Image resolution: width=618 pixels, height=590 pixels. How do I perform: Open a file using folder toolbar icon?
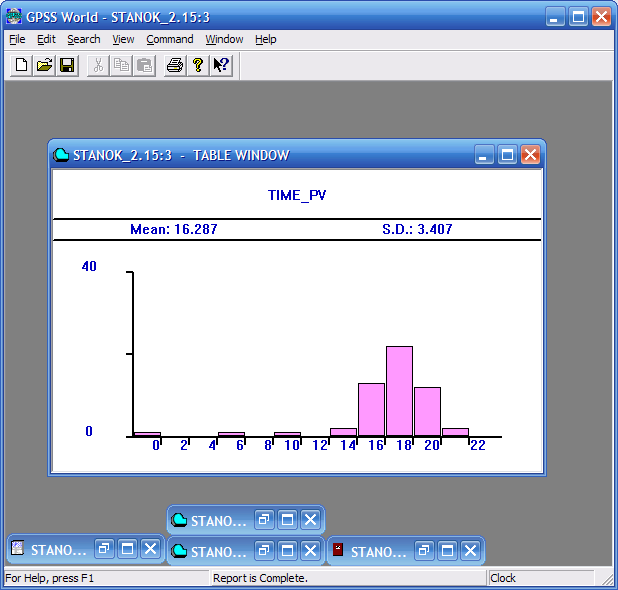pyautogui.click(x=44, y=65)
